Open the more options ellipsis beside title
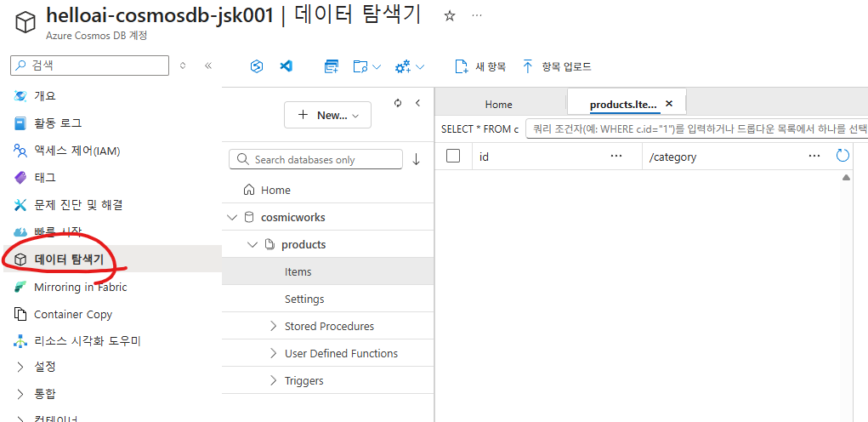Viewport: 868px width, 422px height. tap(477, 16)
